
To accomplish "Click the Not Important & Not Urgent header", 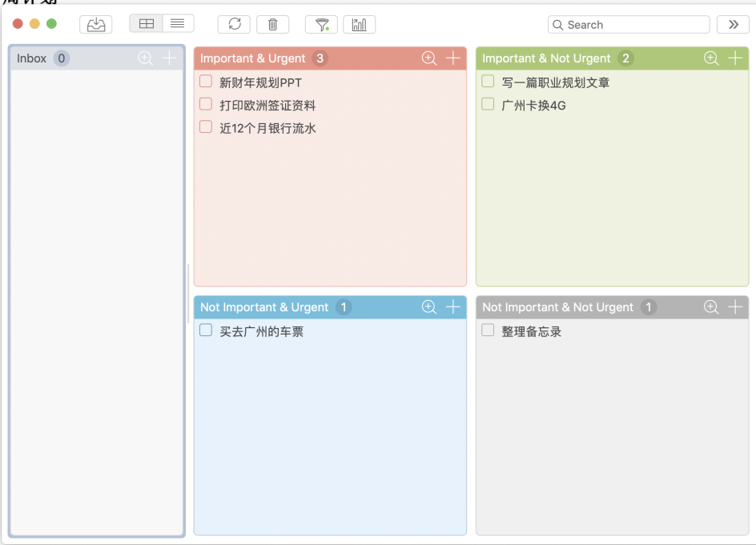I will pos(557,307).
